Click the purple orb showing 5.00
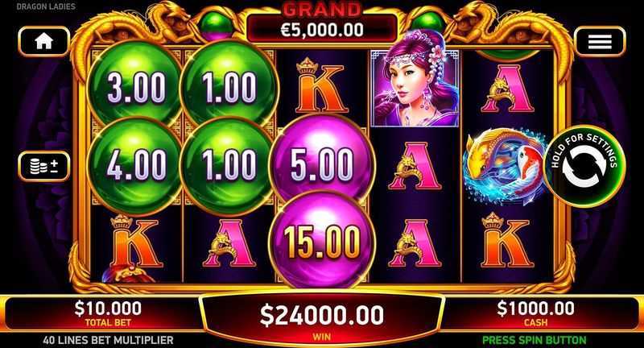Image resolution: width=644 pixels, height=348 pixels. click(x=323, y=161)
